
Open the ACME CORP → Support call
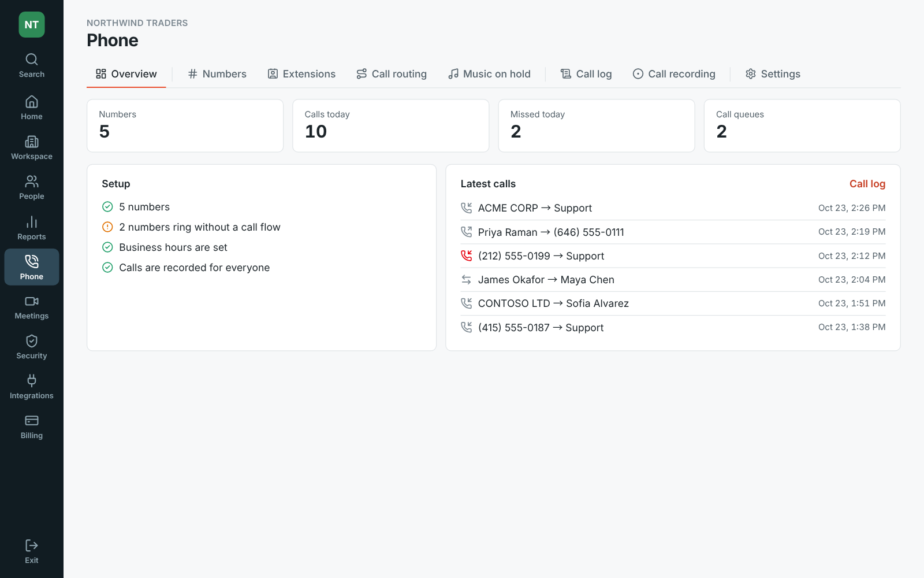[673, 208]
